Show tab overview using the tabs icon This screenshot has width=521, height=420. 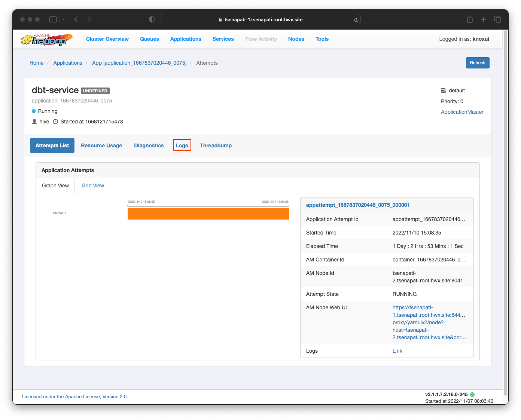(498, 19)
